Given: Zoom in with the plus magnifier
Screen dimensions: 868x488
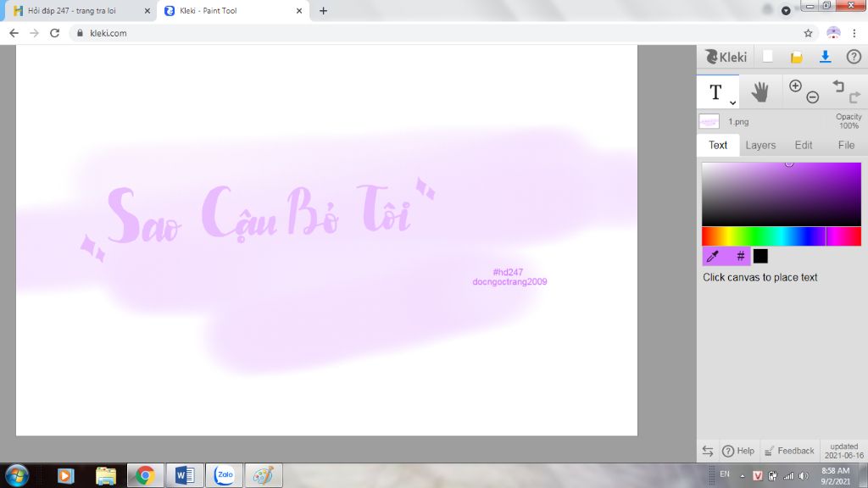Looking at the screenshot, I should point(795,86).
